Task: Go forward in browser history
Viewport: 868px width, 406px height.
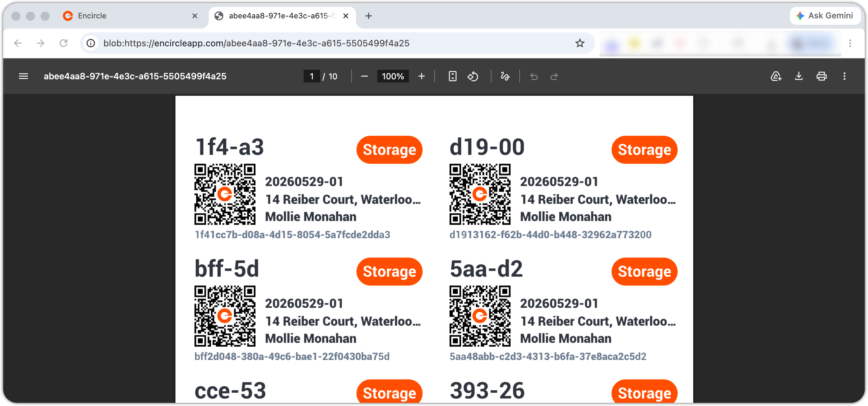Action: pyautogui.click(x=40, y=43)
